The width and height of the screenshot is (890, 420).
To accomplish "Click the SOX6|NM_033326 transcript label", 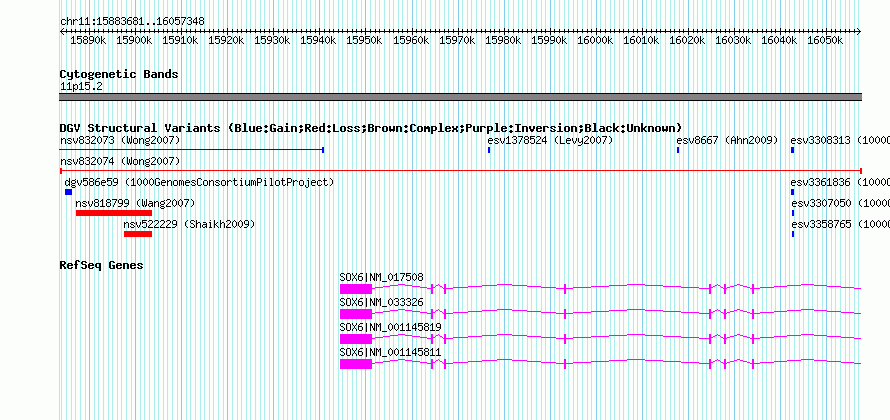I will pyautogui.click(x=381, y=303).
